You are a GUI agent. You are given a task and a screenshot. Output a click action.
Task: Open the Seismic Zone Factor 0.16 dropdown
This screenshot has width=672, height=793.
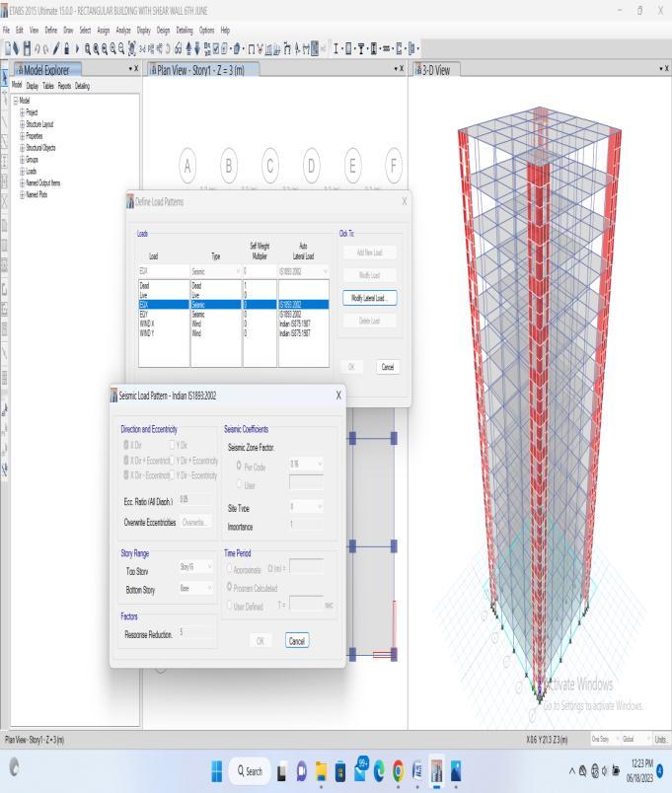point(306,464)
